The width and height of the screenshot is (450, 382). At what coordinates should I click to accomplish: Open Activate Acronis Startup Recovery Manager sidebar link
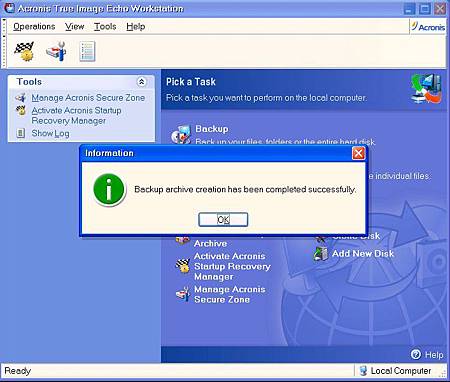click(x=76, y=115)
